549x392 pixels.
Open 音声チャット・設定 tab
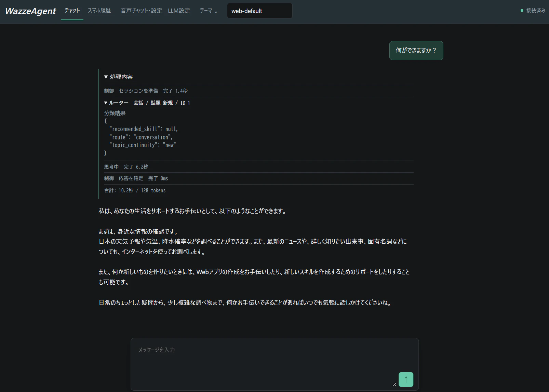coord(141,11)
